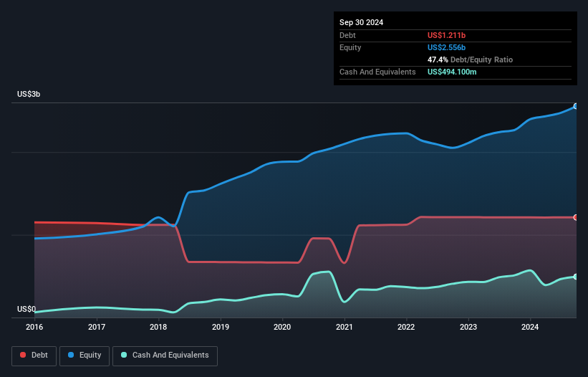Click the 2022 x-axis label
588x377 pixels.
tap(406, 327)
